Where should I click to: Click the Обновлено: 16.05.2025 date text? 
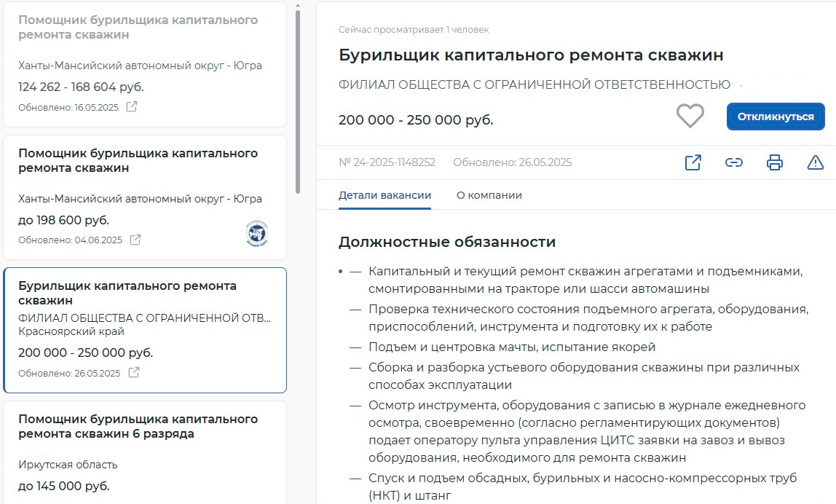pyautogui.click(x=68, y=107)
